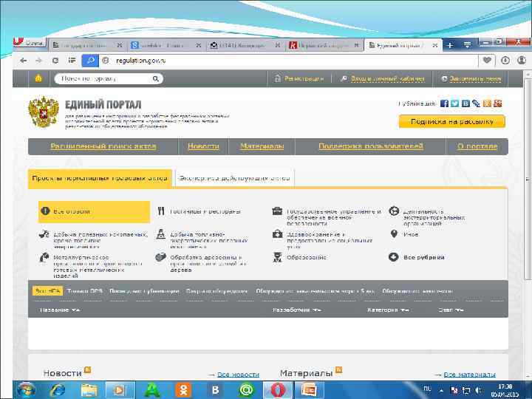Select the fuel-energy minerals mining category
532x399 pixels.
tap(209, 240)
